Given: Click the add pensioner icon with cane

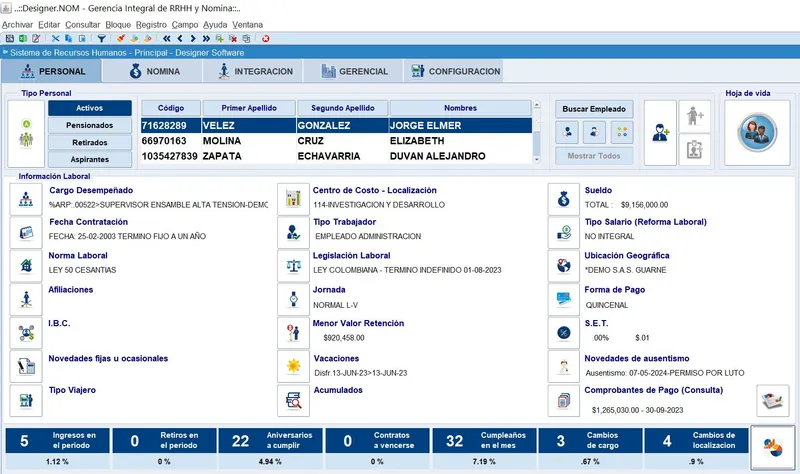Looking at the screenshot, I should pos(695,116).
